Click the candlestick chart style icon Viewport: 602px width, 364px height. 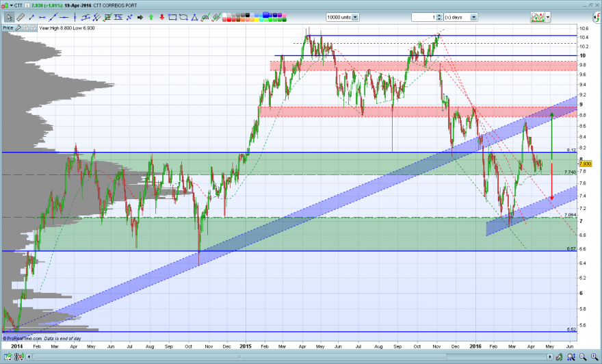(5, 5)
